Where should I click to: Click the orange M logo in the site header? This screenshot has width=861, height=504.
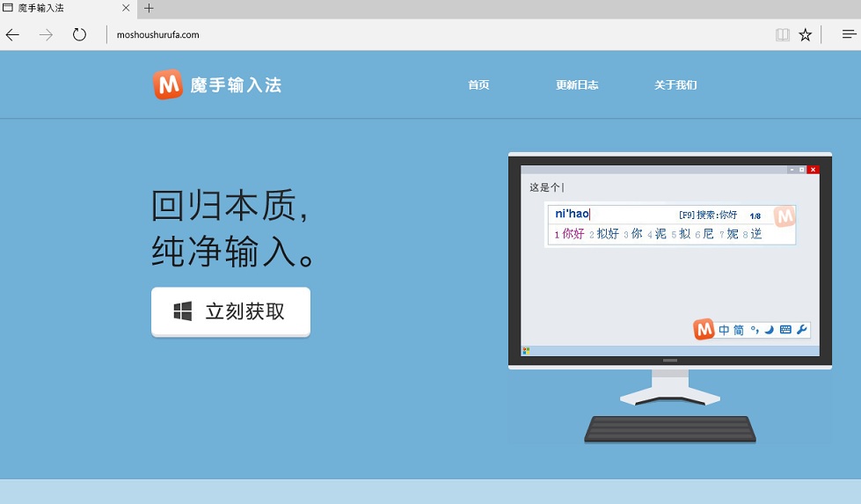tap(167, 84)
